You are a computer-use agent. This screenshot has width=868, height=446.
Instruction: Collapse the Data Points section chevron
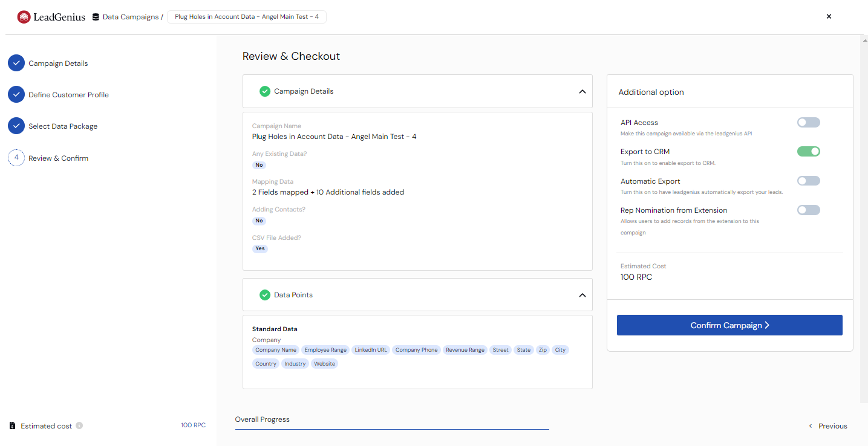pos(582,296)
